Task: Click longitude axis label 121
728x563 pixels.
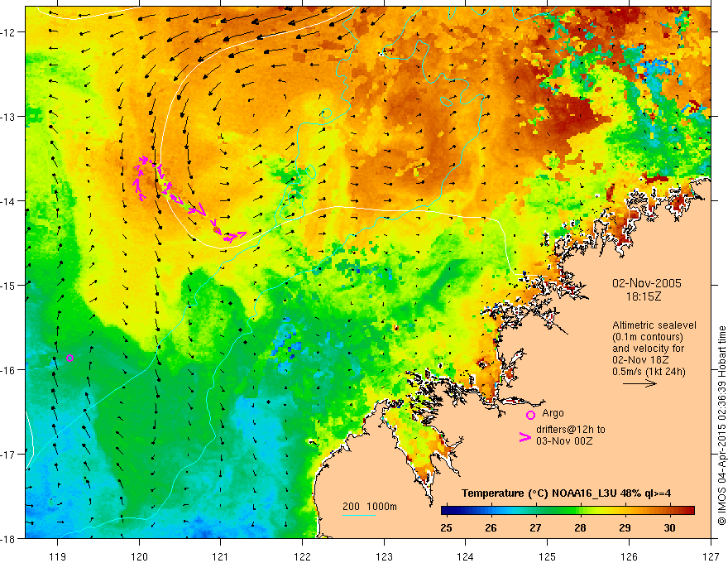Action: [x=221, y=556]
